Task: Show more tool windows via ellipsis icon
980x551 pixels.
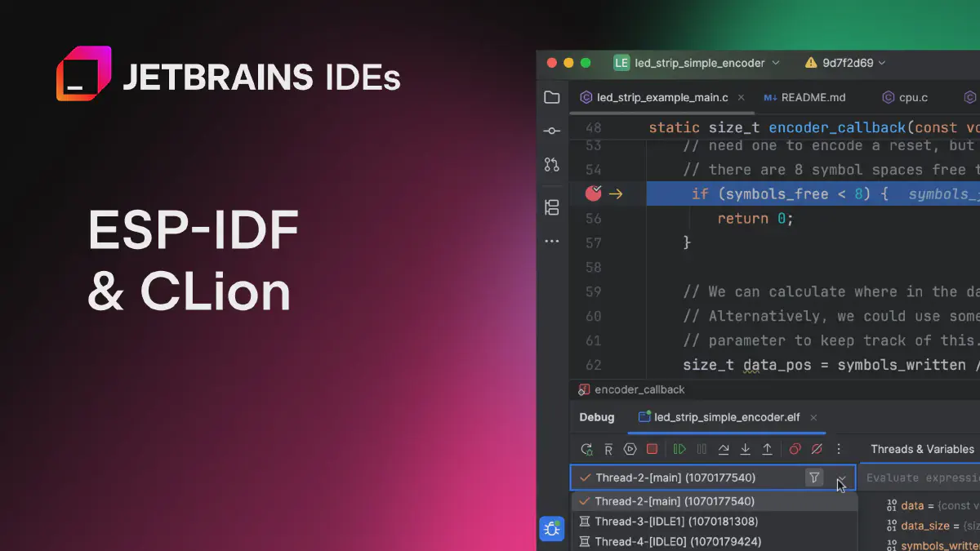Action: coord(552,241)
